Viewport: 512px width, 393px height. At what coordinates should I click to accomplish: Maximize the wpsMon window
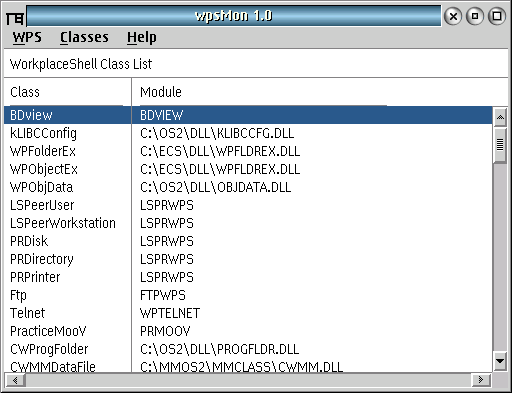tap(497, 16)
